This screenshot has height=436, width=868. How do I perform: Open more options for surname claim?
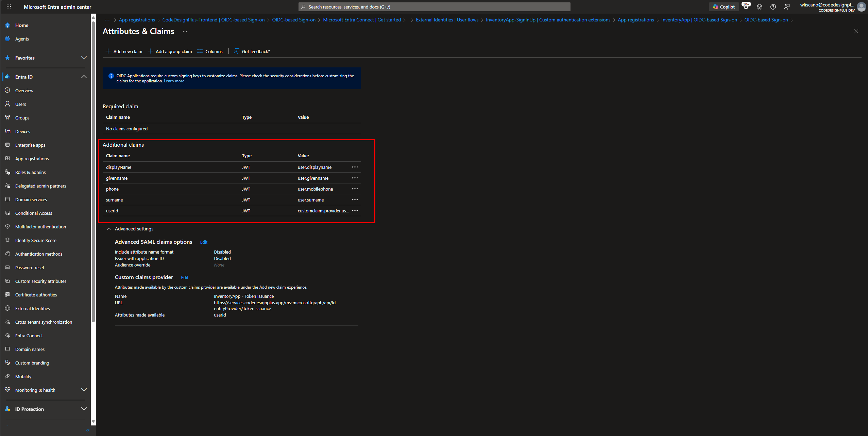(355, 200)
